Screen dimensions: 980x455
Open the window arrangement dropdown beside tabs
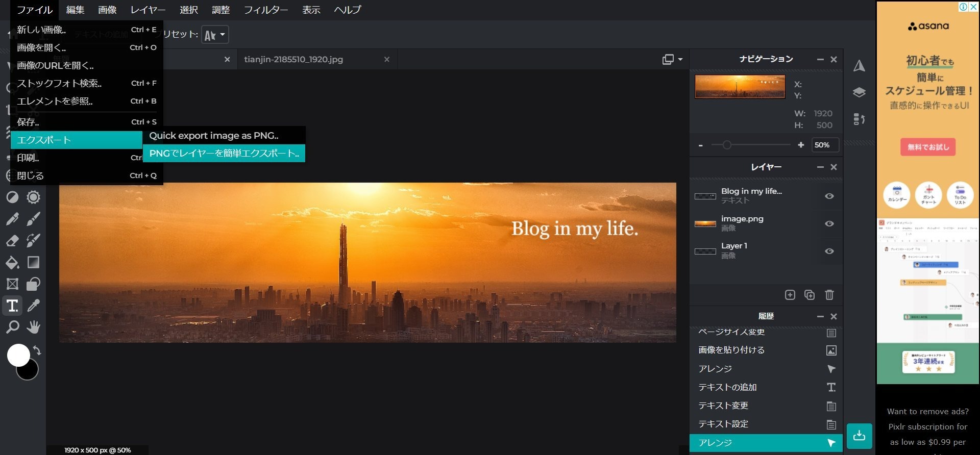point(672,59)
